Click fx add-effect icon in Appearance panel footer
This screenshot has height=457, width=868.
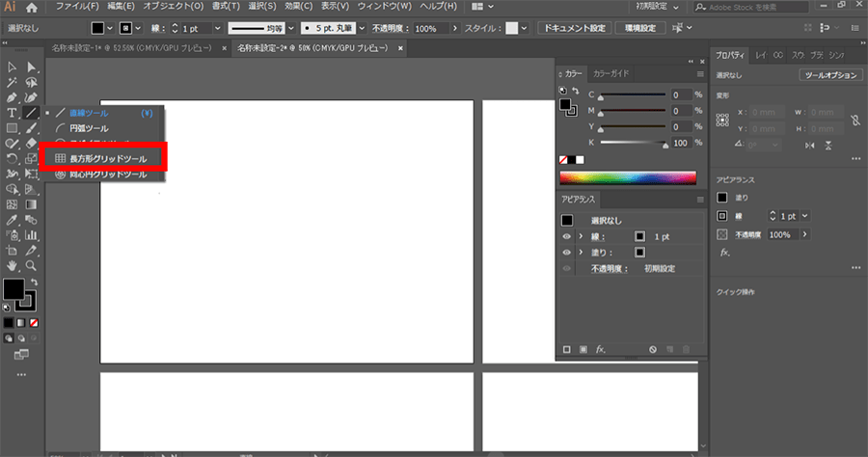[x=601, y=350]
